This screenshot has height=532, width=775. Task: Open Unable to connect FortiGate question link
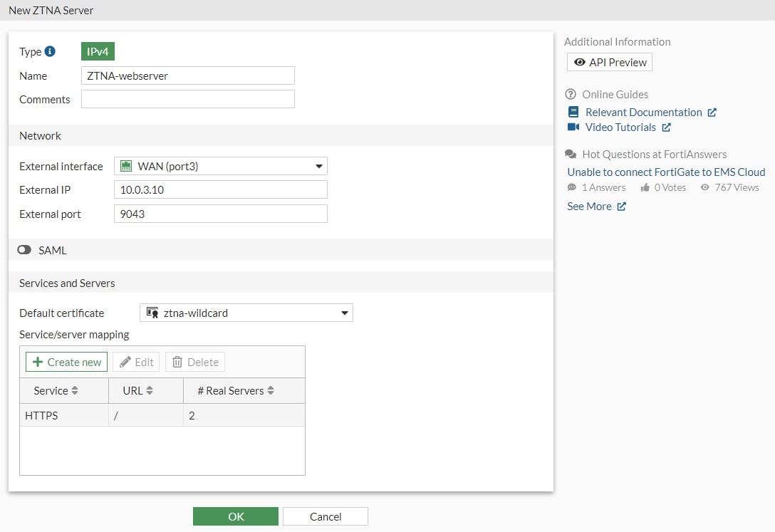(666, 172)
